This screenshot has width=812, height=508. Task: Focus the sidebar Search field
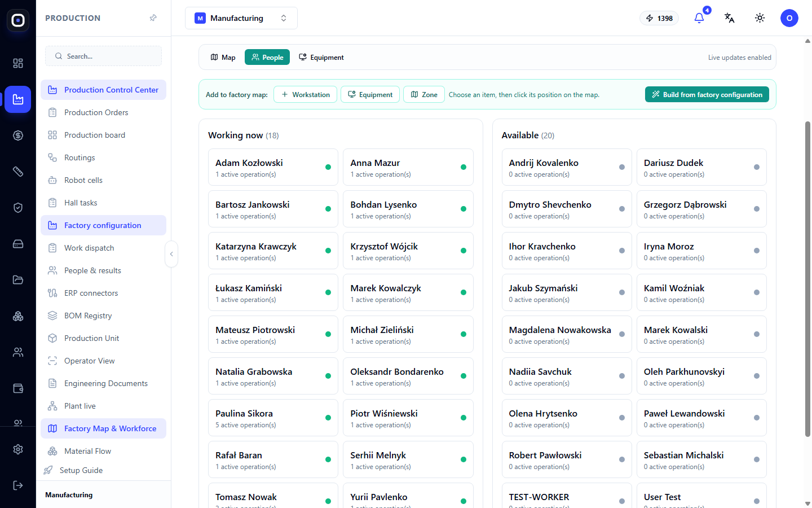coord(104,56)
